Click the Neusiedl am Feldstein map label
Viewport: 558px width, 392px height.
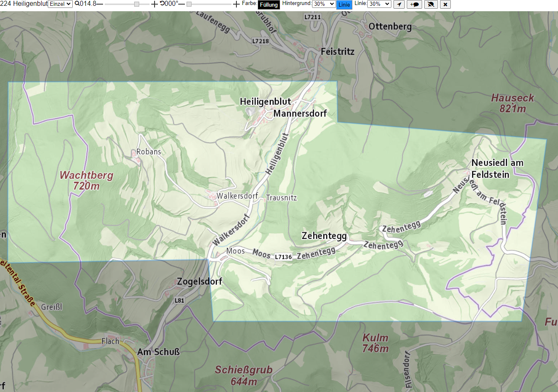497,168
